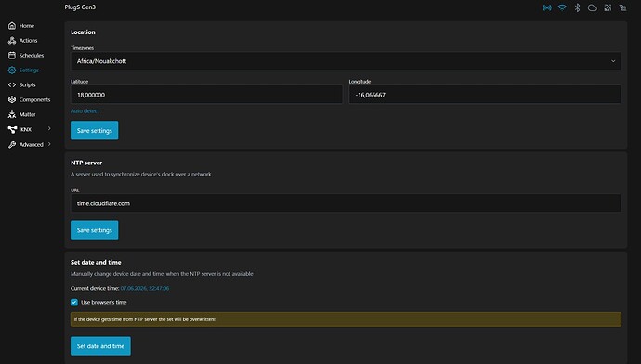Click the Scripts code brackets icon
The width and height of the screenshot is (641, 364).
[x=12, y=85]
